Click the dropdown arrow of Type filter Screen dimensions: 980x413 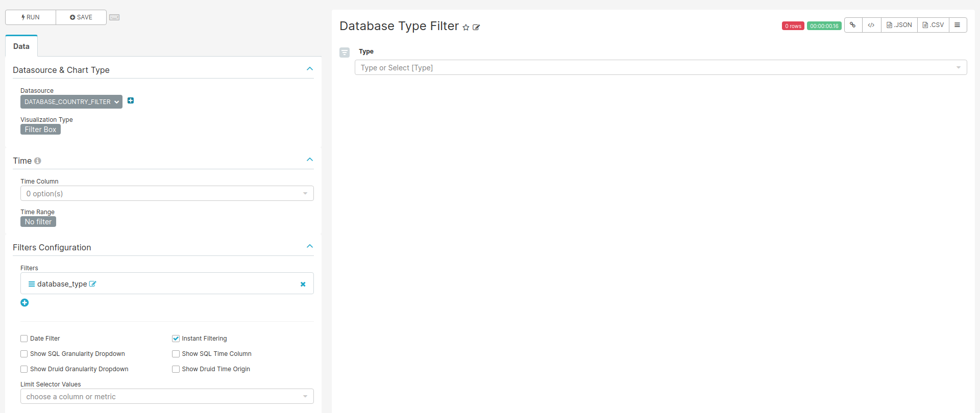point(958,68)
